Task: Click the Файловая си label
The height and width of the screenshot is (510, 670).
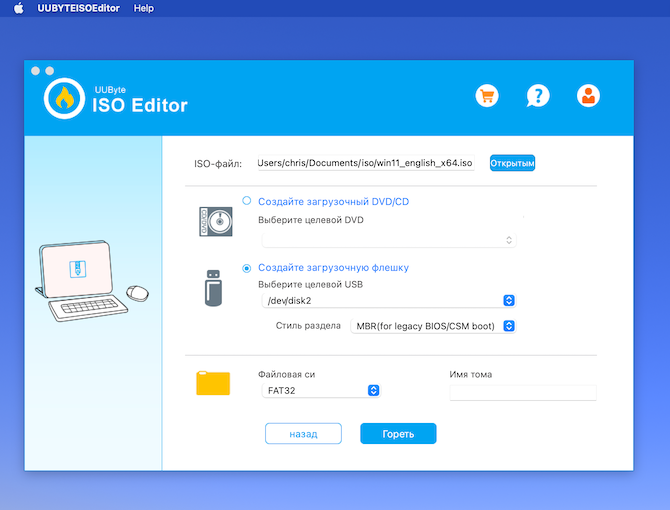Action: click(x=287, y=375)
